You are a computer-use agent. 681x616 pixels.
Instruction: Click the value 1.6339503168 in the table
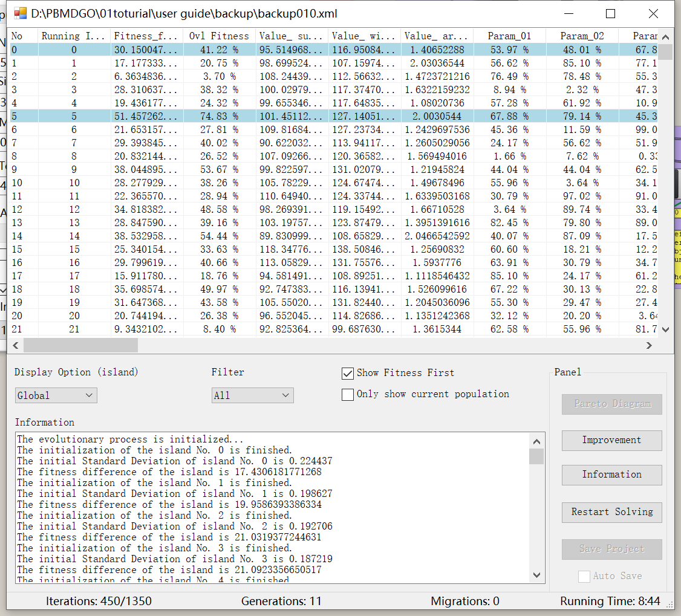(437, 196)
